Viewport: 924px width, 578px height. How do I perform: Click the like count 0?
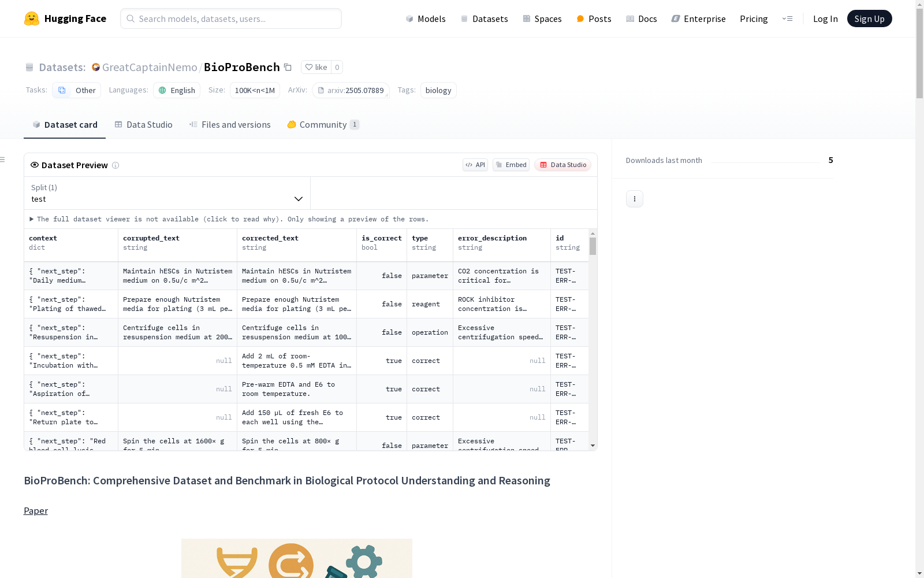[337, 67]
